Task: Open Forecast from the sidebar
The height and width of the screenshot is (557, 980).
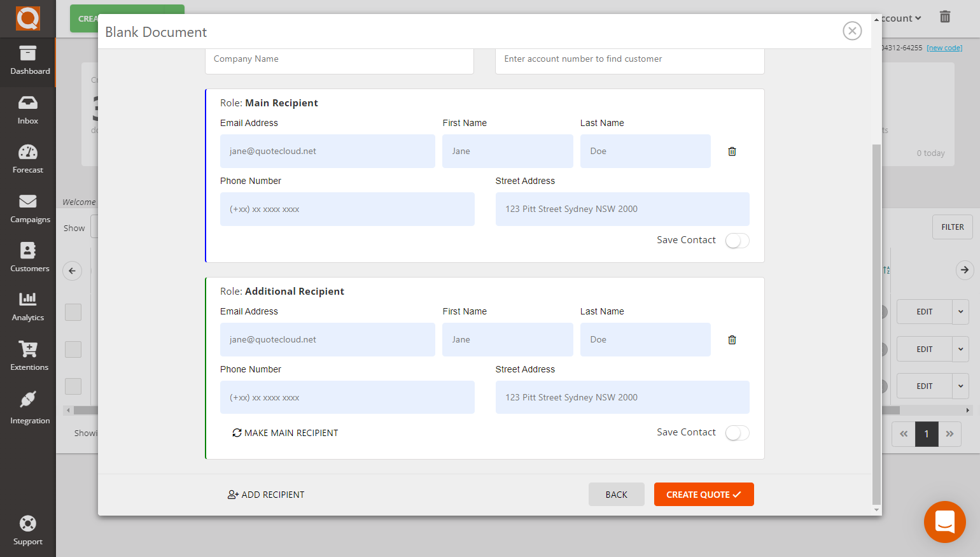Action: coord(28,159)
